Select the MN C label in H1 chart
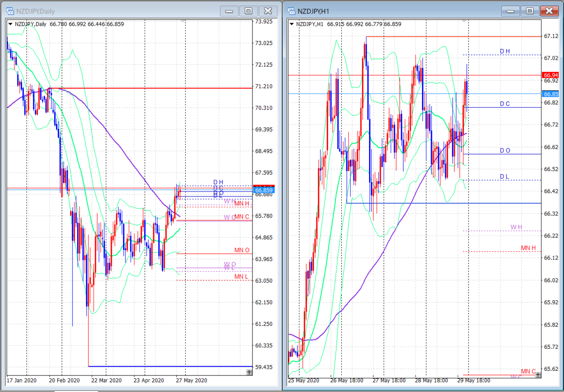The height and width of the screenshot is (392, 564). pyautogui.click(x=528, y=371)
